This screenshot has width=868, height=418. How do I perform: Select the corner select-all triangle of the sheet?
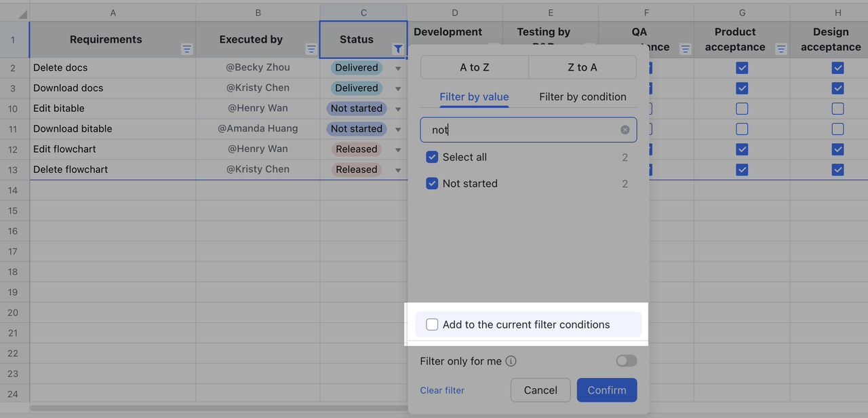pyautogui.click(x=22, y=14)
